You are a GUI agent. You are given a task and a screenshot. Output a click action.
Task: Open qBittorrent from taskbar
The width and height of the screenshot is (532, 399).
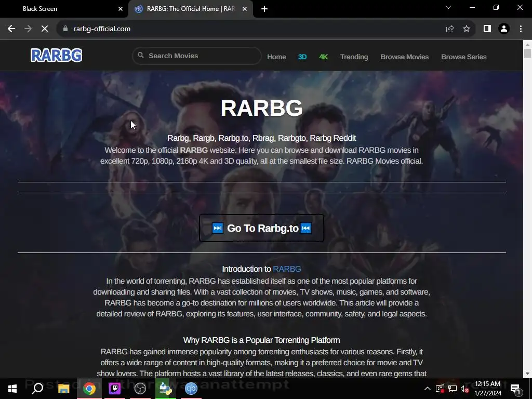pos(191,389)
